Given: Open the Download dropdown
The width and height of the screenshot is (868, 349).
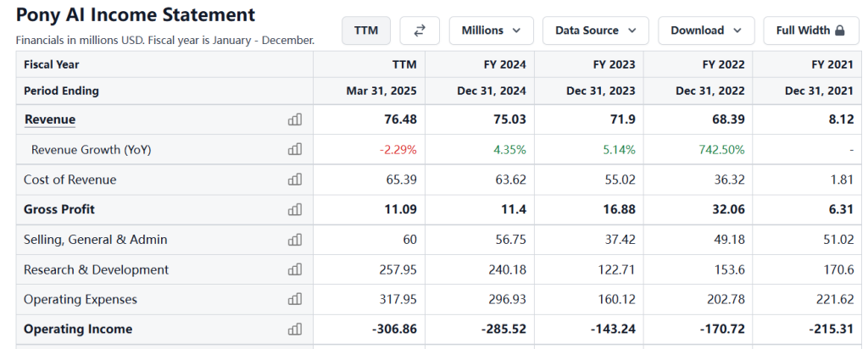Looking at the screenshot, I should point(706,30).
